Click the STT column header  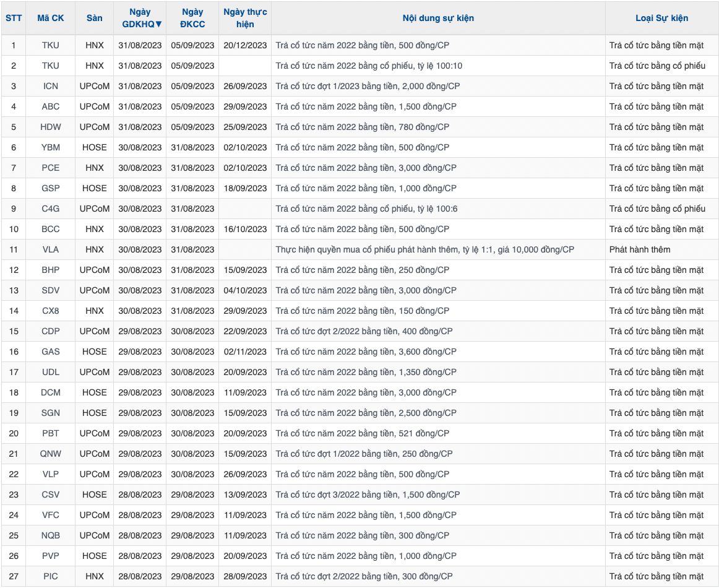tap(14, 18)
